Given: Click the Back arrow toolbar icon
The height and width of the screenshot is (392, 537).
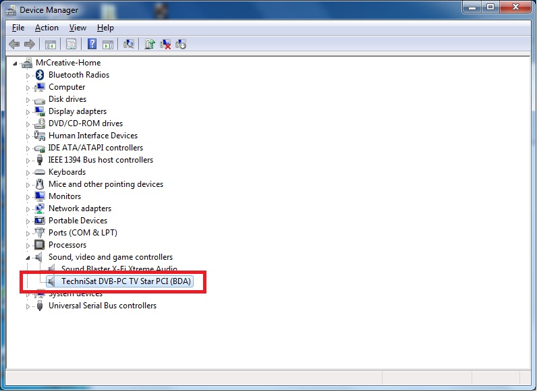Looking at the screenshot, I should coord(14,45).
